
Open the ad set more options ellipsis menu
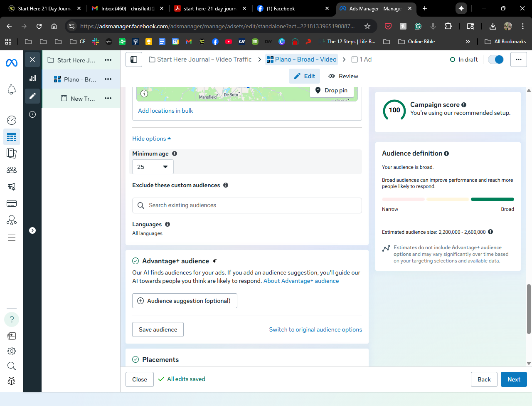108,79
